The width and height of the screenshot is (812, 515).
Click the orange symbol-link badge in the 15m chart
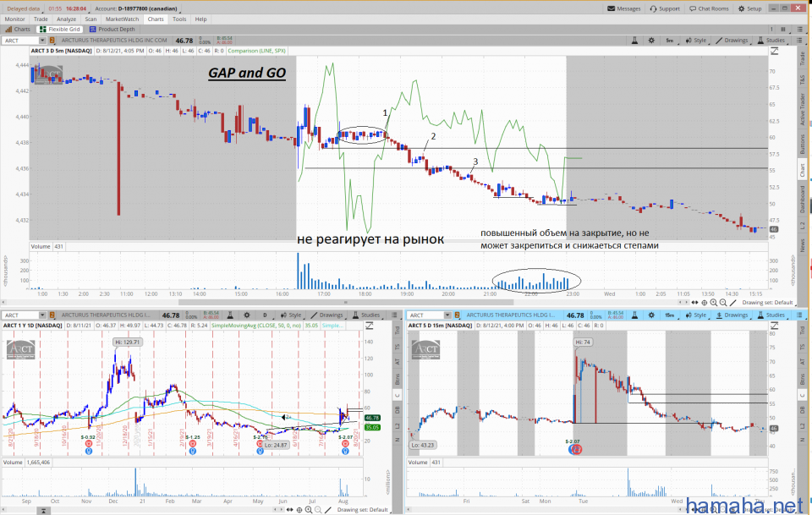pyautogui.click(x=457, y=315)
